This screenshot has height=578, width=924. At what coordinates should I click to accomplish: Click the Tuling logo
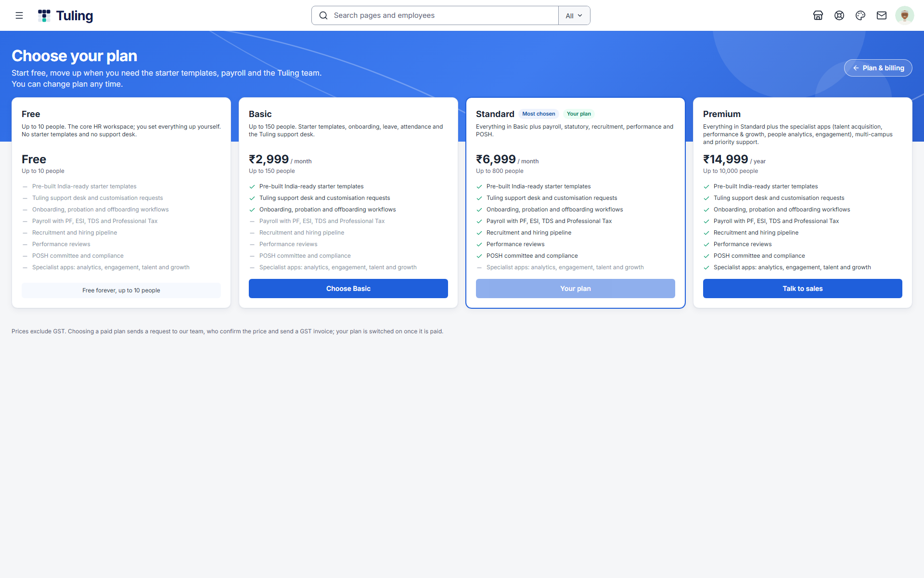[65, 15]
